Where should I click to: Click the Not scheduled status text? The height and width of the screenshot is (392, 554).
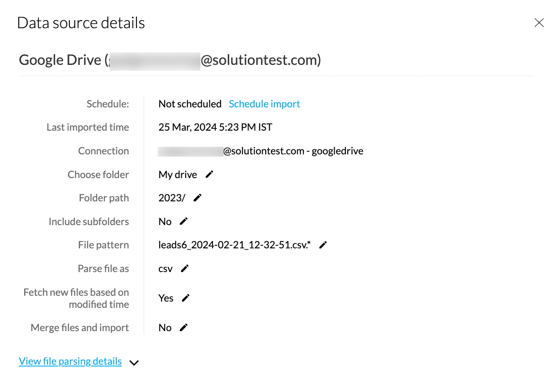pos(190,104)
